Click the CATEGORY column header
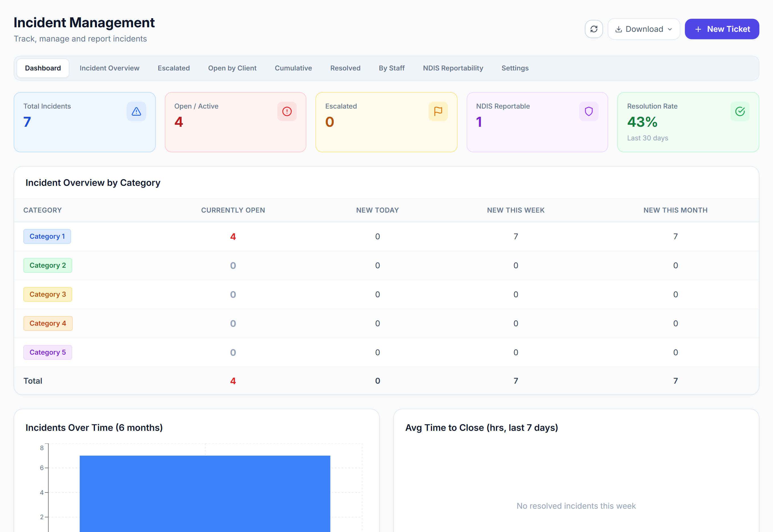 (x=43, y=210)
